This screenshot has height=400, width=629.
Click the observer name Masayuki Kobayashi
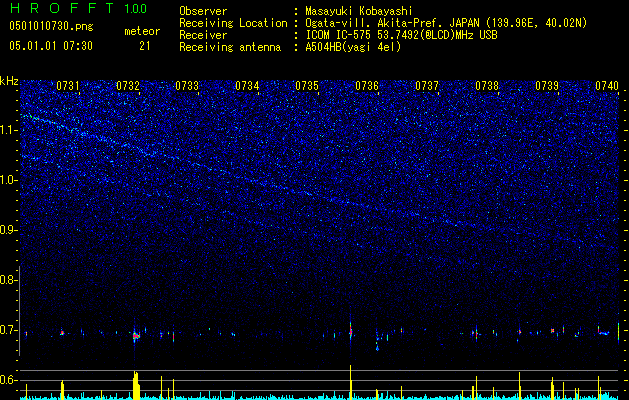(359, 11)
